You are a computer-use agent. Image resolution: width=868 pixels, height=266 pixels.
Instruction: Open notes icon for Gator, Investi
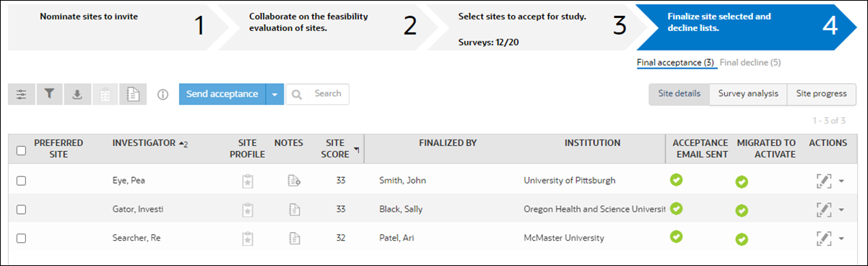294,210
